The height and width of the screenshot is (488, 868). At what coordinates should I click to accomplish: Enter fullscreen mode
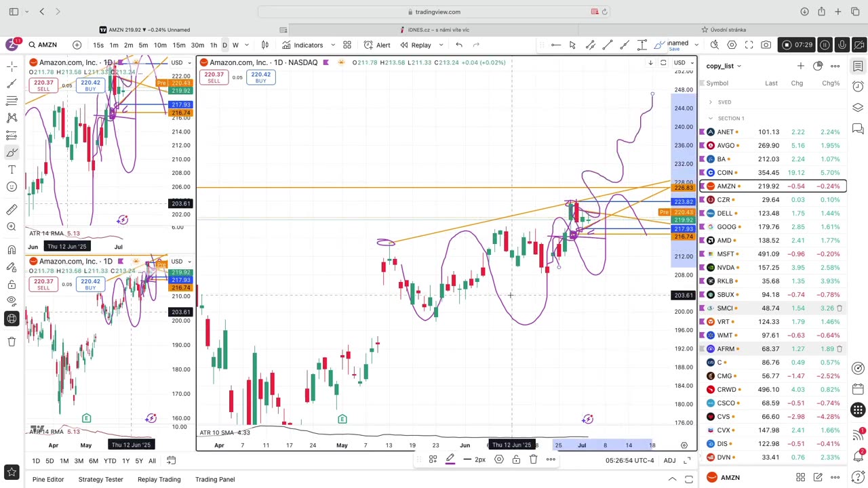pos(749,45)
